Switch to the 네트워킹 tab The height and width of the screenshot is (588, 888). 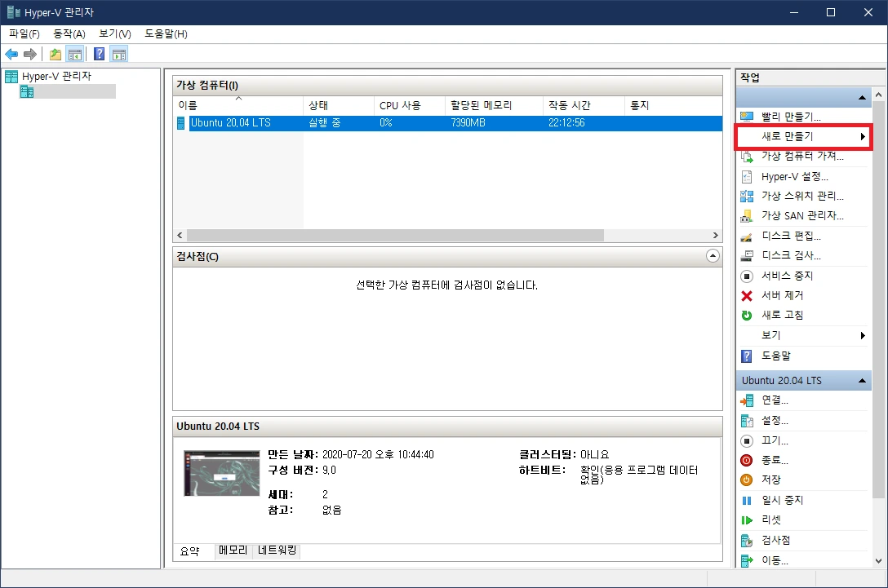[x=277, y=550]
